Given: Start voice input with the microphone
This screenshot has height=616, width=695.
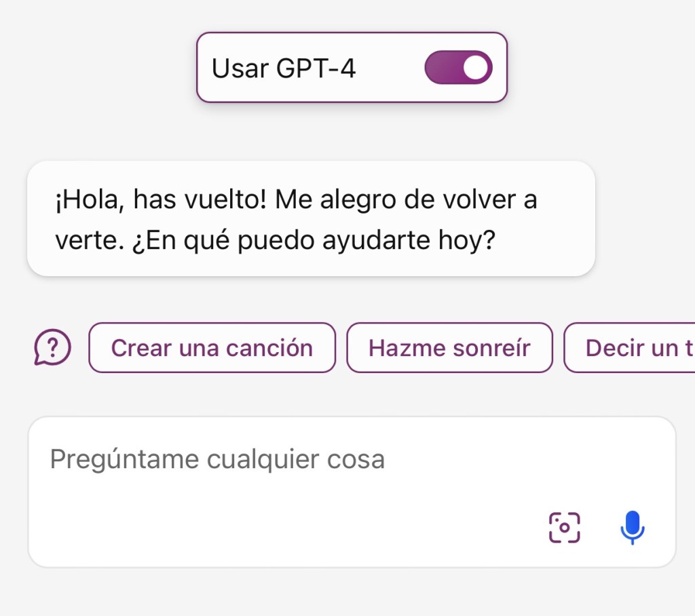Looking at the screenshot, I should (632, 527).
